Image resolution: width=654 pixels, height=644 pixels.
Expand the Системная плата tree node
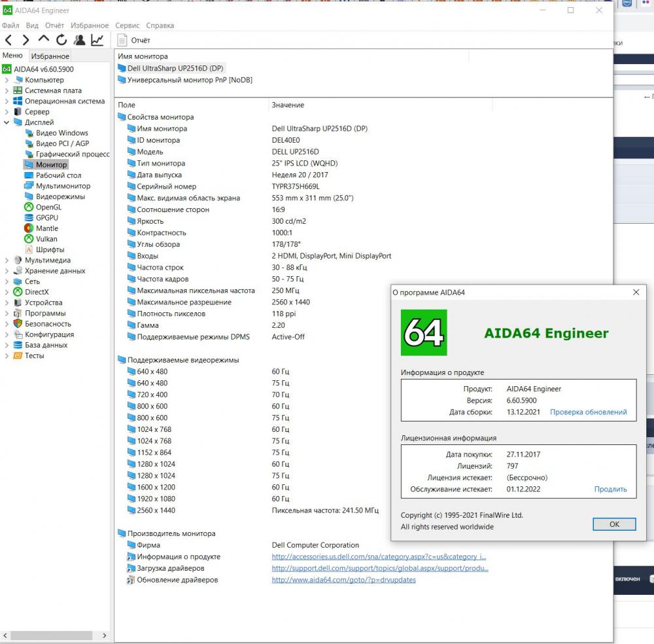point(7,90)
